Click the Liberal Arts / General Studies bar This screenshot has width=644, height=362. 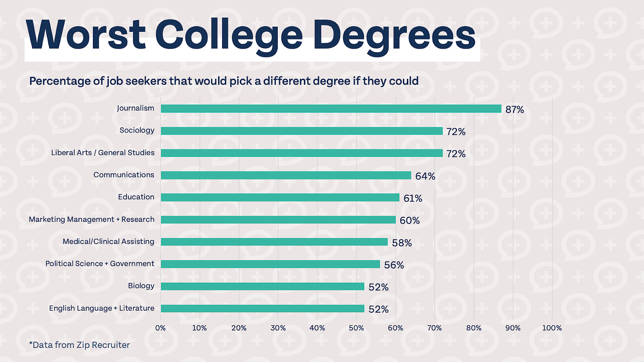click(x=302, y=153)
